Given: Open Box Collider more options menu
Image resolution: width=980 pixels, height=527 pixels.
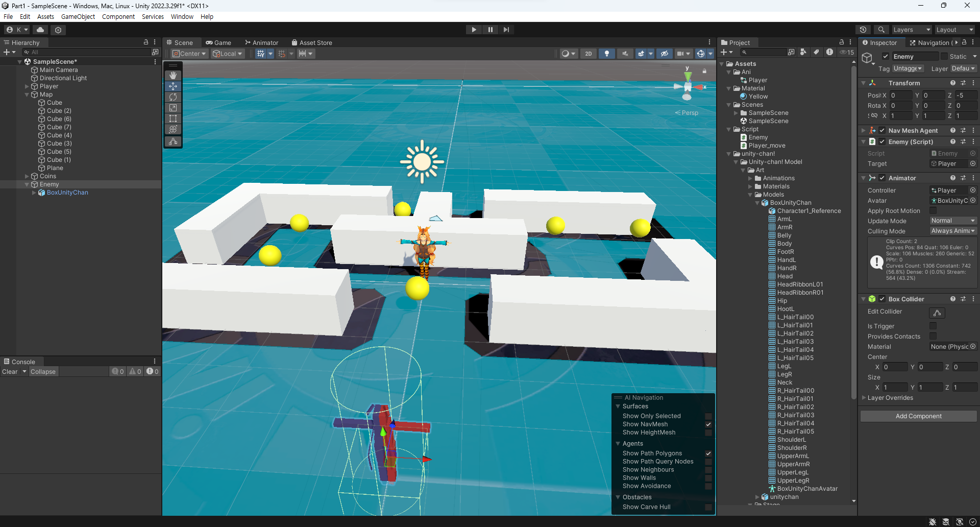Looking at the screenshot, I should pyautogui.click(x=973, y=299).
